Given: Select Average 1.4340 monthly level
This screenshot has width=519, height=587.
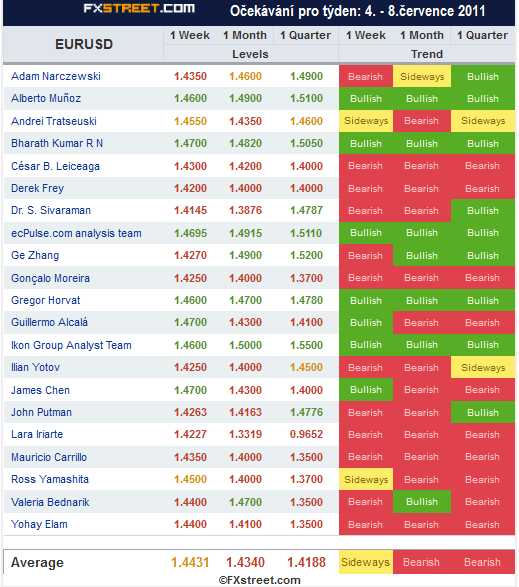Looking at the screenshot, I should [245, 562].
